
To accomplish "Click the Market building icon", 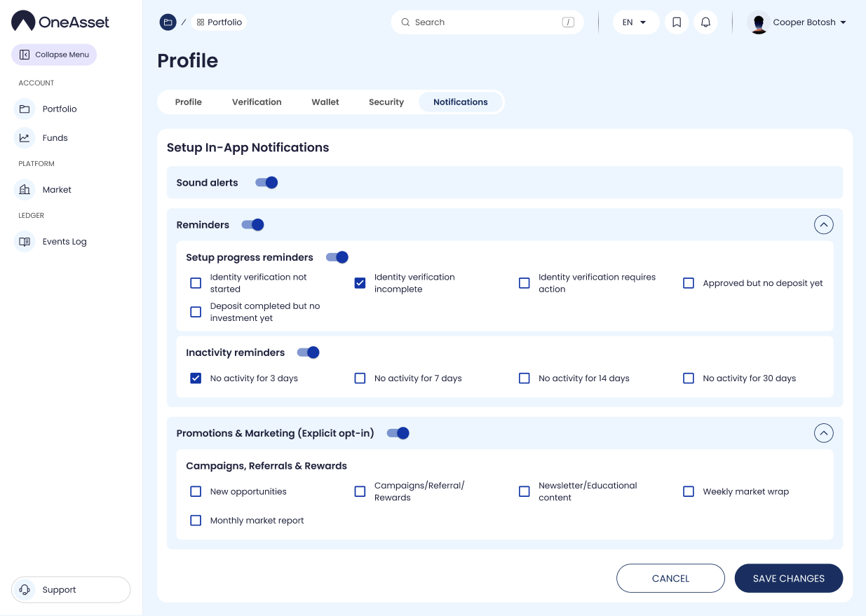I will tap(25, 190).
